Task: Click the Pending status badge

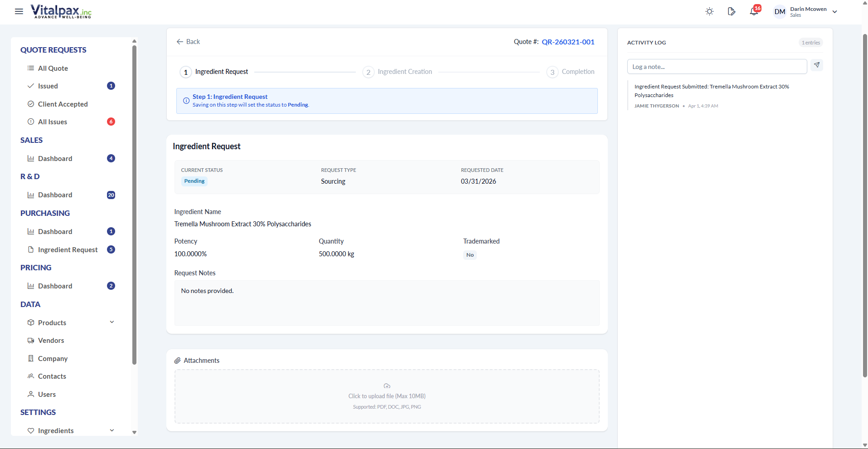Action: tap(194, 181)
